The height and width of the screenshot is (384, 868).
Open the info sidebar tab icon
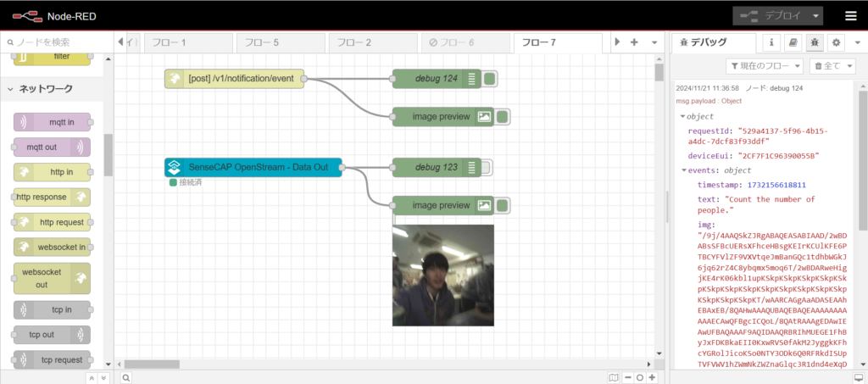(x=771, y=42)
